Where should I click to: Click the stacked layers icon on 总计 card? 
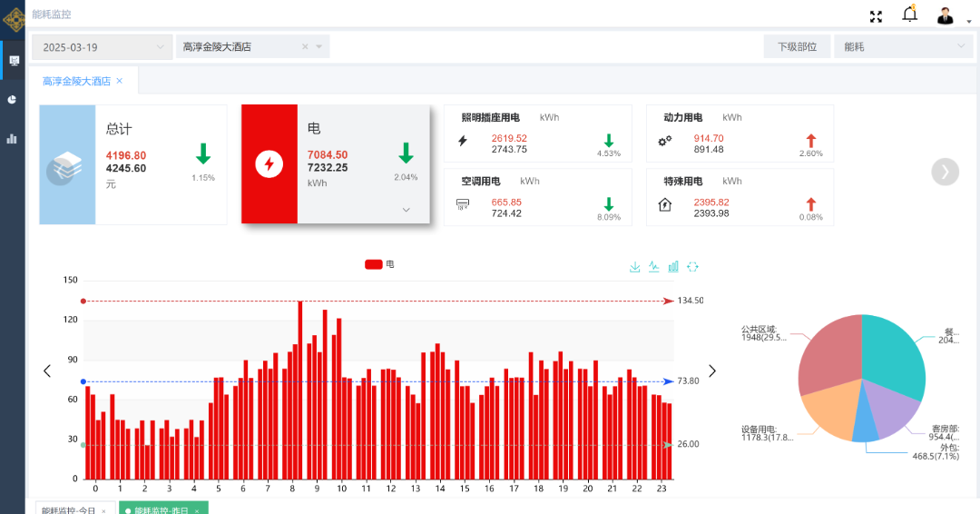click(x=67, y=166)
